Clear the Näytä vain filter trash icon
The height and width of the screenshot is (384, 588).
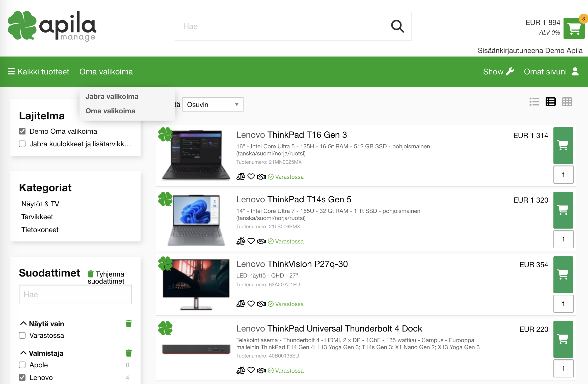[x=129, y=323]
